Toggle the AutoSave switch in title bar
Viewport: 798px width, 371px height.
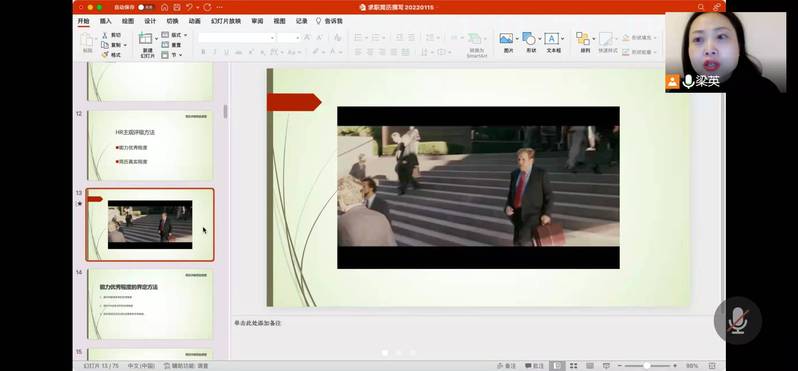(x=146, y=8)
